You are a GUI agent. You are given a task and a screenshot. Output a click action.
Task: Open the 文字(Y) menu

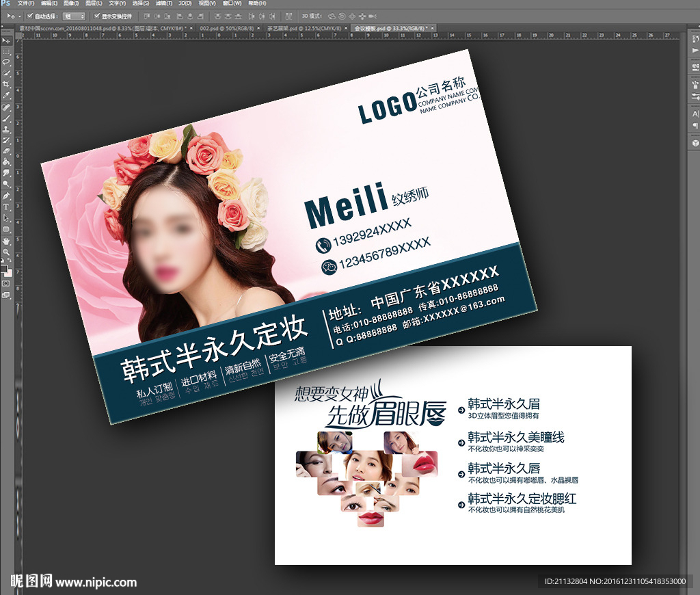click(x=118, y=3)
